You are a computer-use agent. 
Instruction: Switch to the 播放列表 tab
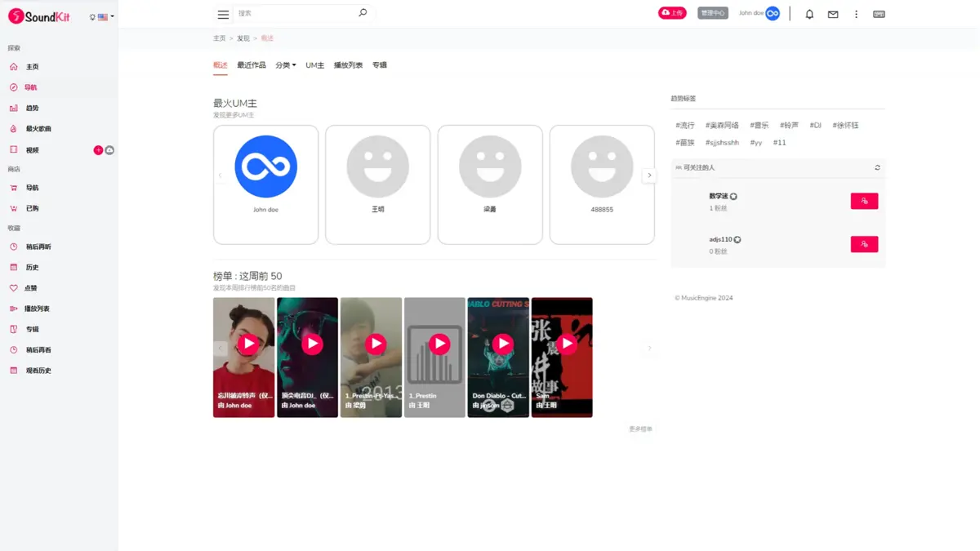348,65
